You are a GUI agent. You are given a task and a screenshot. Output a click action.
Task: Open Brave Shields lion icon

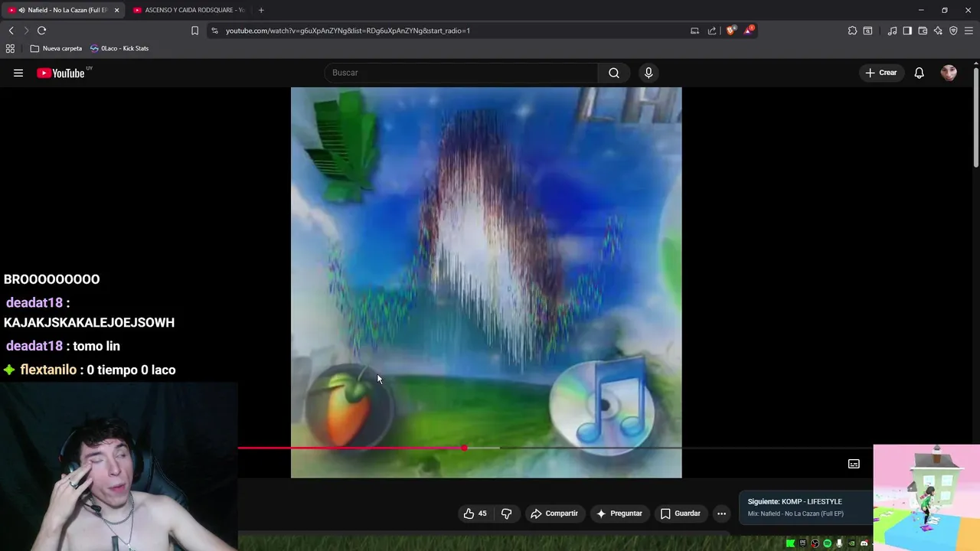731,31
